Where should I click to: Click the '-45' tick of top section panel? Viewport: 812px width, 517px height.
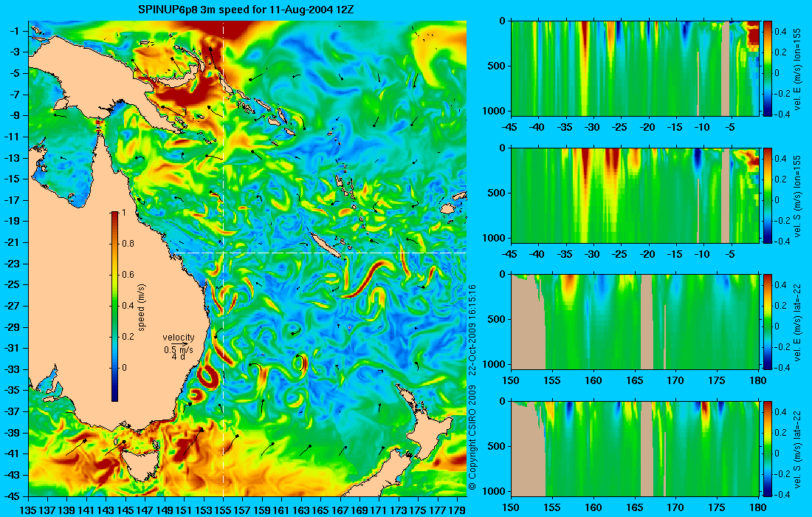click(x=511, y=127)
